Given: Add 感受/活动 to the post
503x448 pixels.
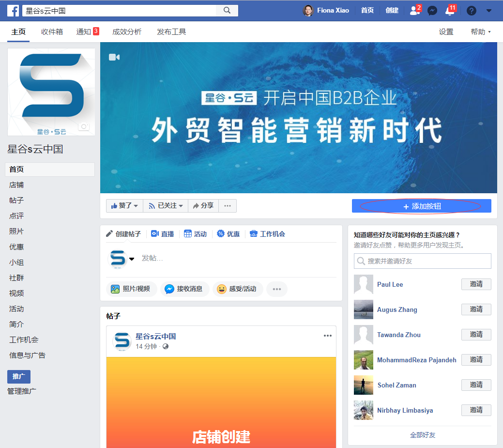Looking at the screenshot, I should (x=238, y=289).
